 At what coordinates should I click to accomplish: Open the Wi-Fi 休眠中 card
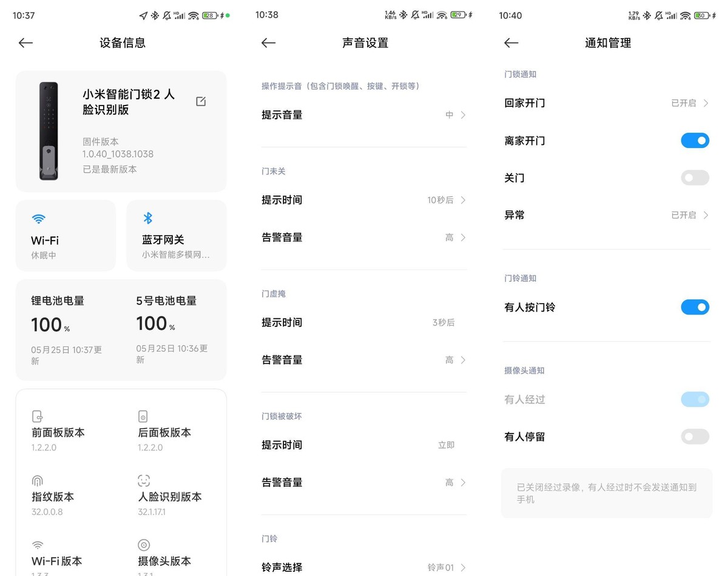66,235
